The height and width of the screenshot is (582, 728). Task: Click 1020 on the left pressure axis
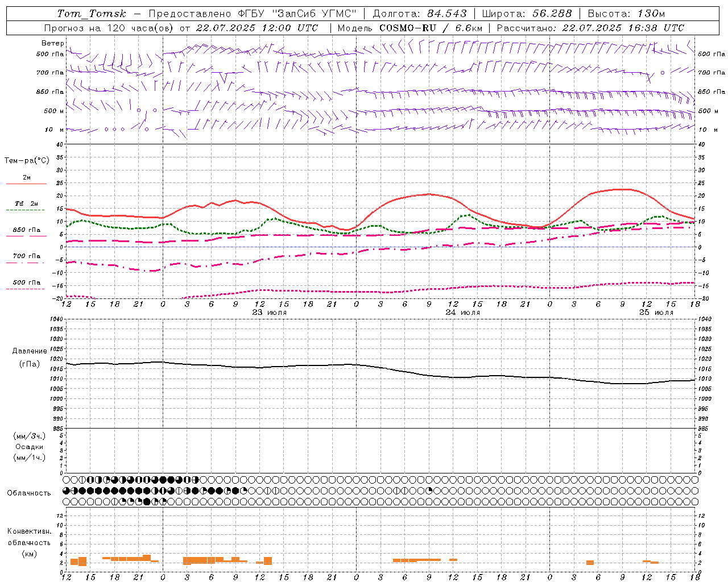click(56, 359)
